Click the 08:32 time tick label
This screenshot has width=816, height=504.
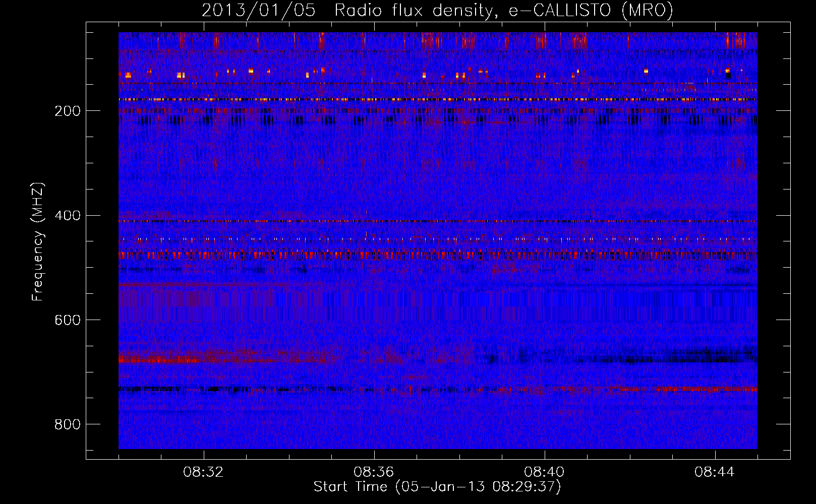(203, 472)
